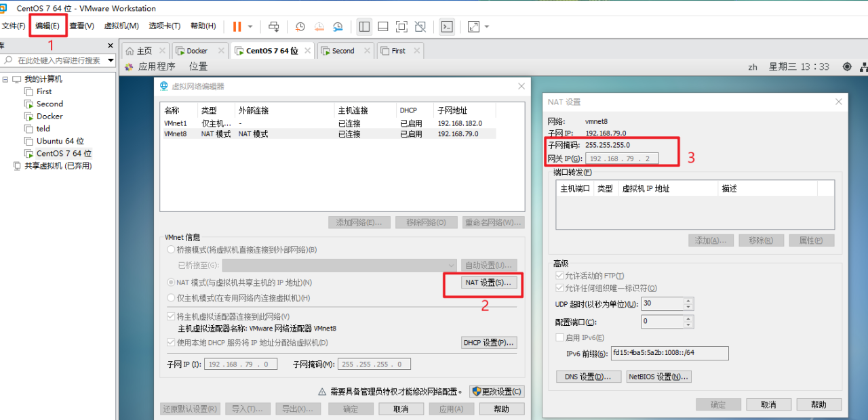Click the DNS 设置(D)... button

pos(589,377)
